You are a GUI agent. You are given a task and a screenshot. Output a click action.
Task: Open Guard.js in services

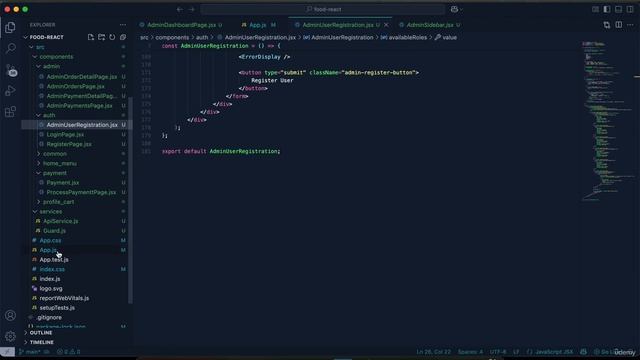54,231
